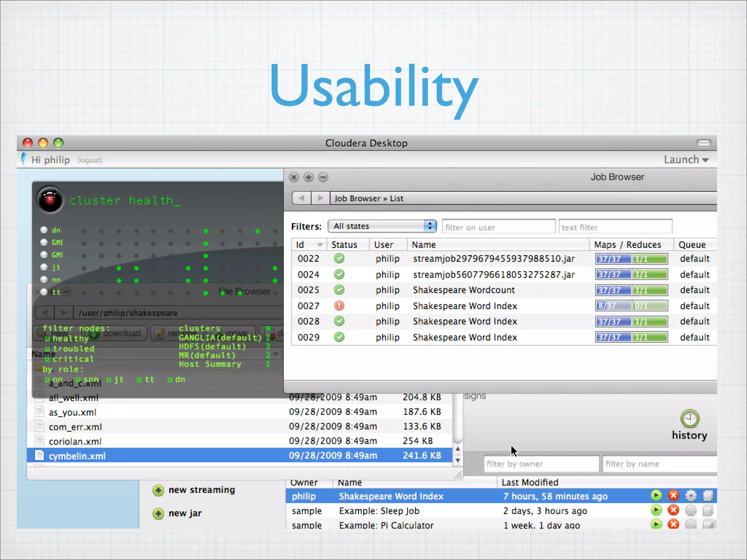Open the history clock icon
This screenshot has width=747, height=560.
pyautogui.click(x=690, y=419)
